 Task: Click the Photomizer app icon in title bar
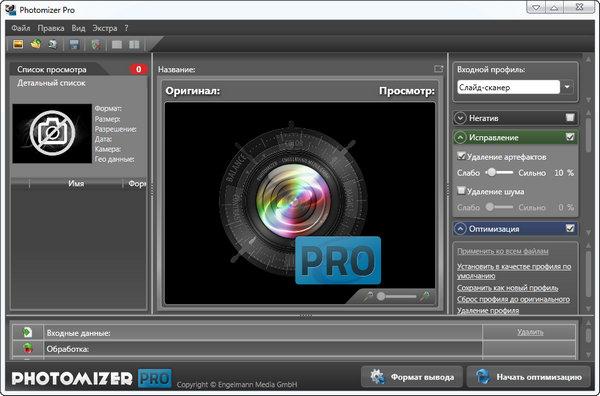pyautogui.click(x=10, y=10)
